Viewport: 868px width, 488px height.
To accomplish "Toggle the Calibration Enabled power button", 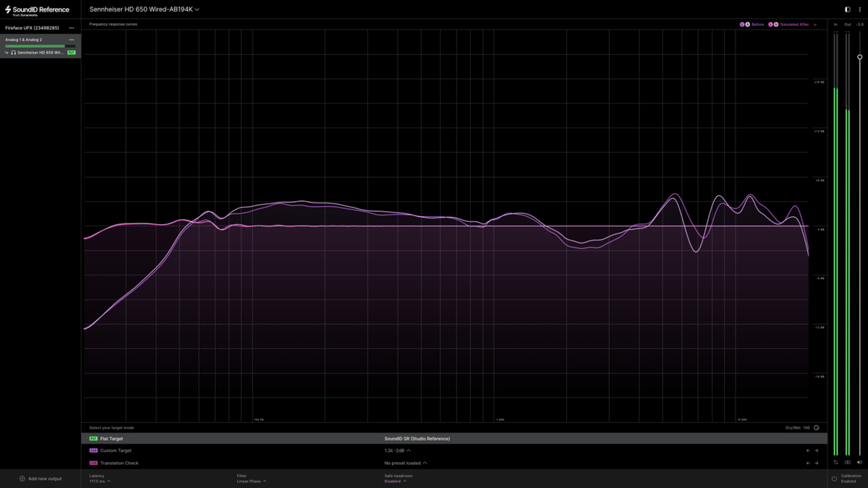I will (834, 479).
